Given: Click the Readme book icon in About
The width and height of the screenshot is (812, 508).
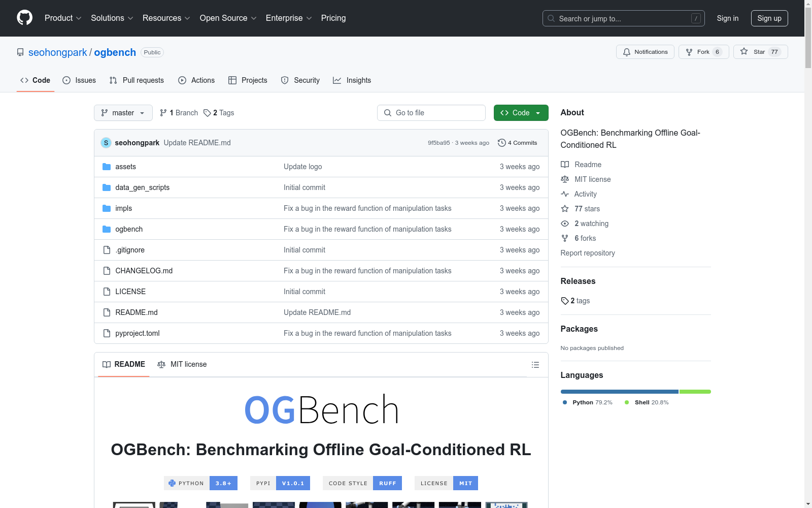Looking at the screenshot, I should pos(565,165).
